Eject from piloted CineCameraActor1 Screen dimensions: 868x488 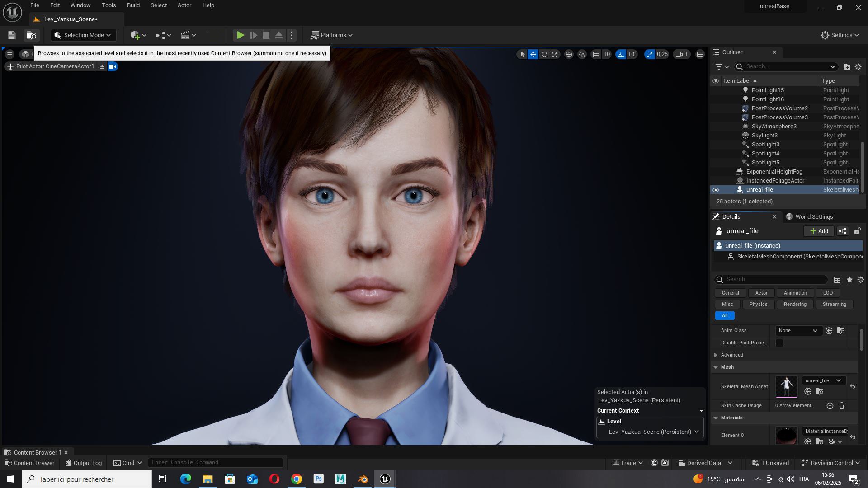[x=102, y=66]
